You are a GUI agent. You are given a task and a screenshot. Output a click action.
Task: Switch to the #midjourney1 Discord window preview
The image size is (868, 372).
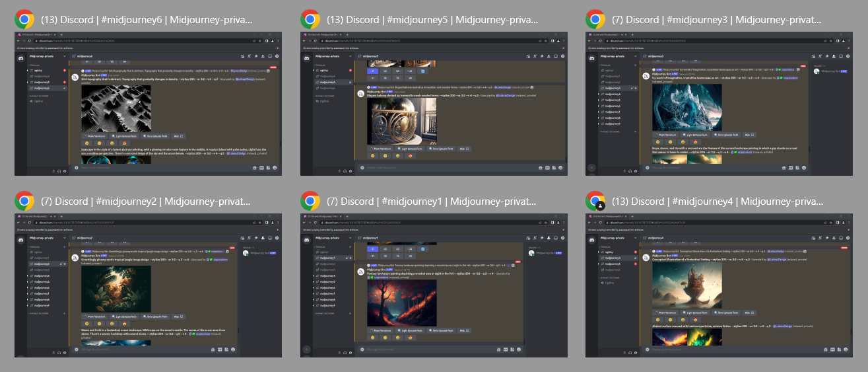pyautogui.click(x=434, y=285)
